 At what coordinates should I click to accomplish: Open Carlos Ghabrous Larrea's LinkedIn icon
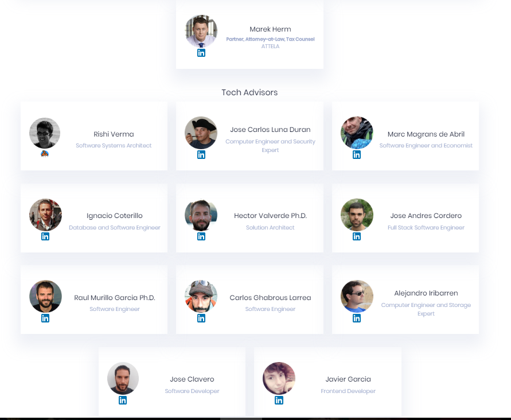coord(201,318)
